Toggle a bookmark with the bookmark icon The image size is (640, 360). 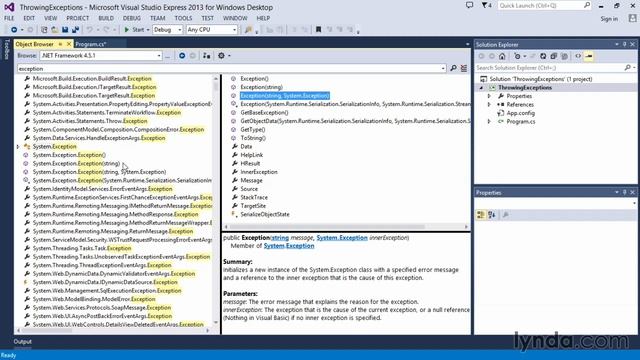point(319,30)
